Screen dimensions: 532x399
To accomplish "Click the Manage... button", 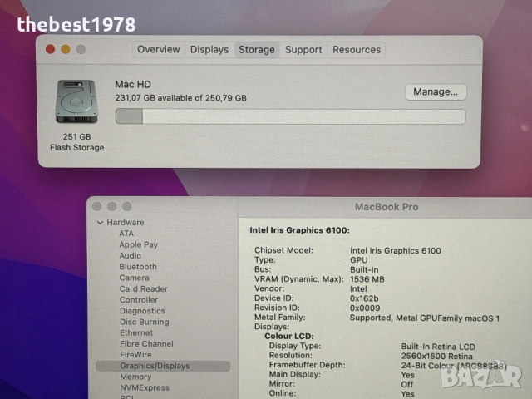I will click(x=436, y=92).
